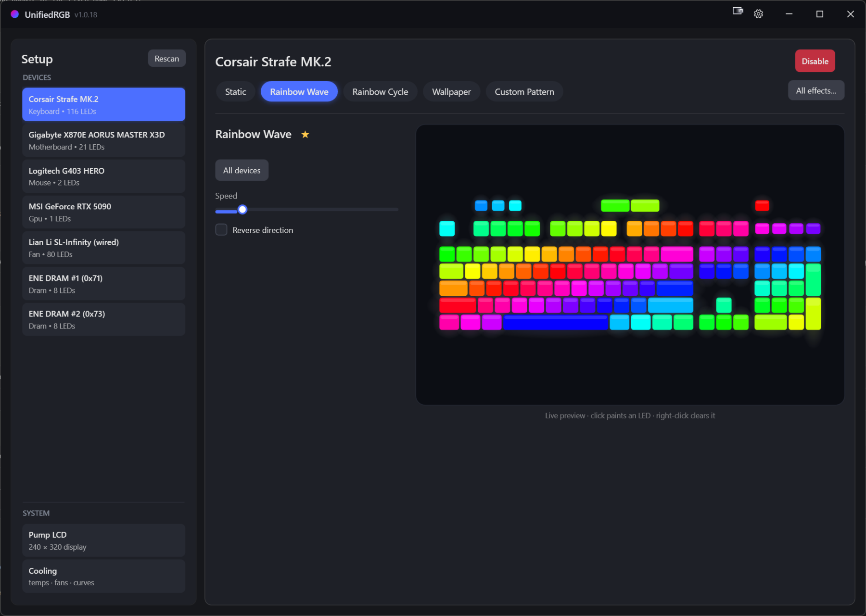The height and width of the screenshot is (616, 866).
Task: Click the compact overlay window icon in the title bar
Action: 738,11
